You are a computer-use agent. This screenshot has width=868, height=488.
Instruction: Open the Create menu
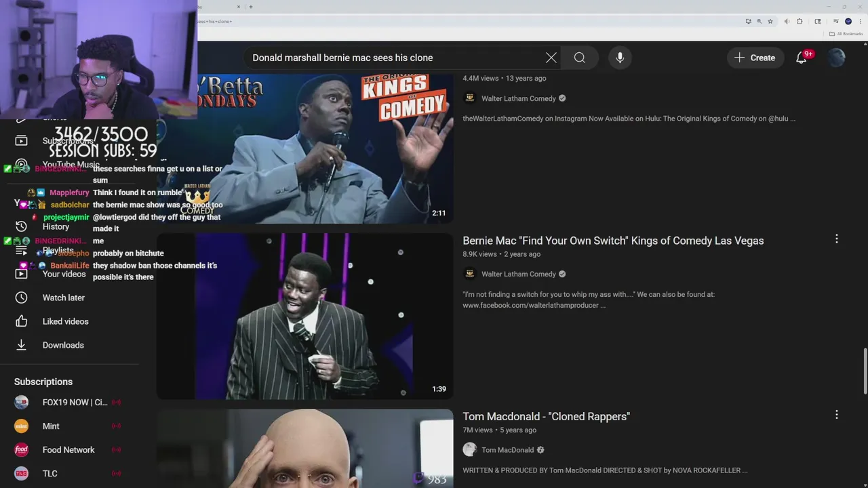755,58
